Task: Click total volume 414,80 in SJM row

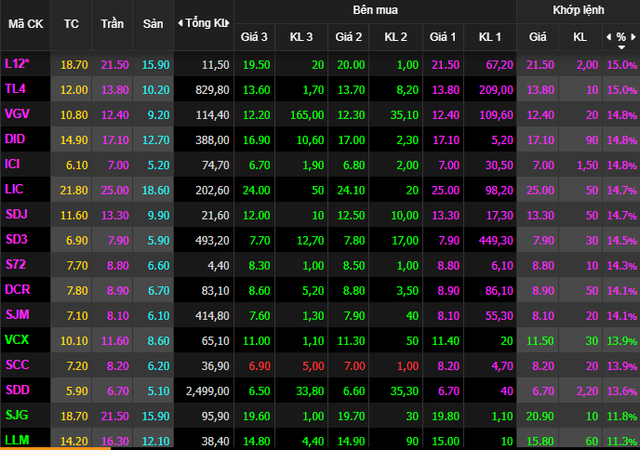Action: pyautogui.click(x=212, y=316)
